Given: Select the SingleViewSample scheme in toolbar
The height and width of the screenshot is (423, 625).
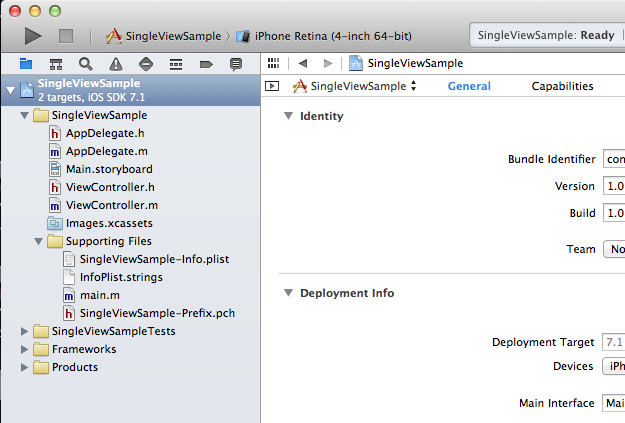Looking at the screenshot, I should coord(163,36).
